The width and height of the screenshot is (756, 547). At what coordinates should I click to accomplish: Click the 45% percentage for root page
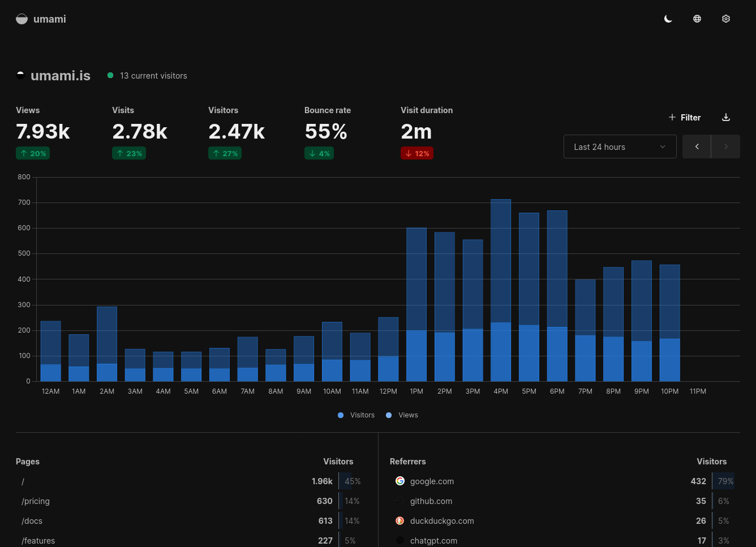(x=353, y=481)
